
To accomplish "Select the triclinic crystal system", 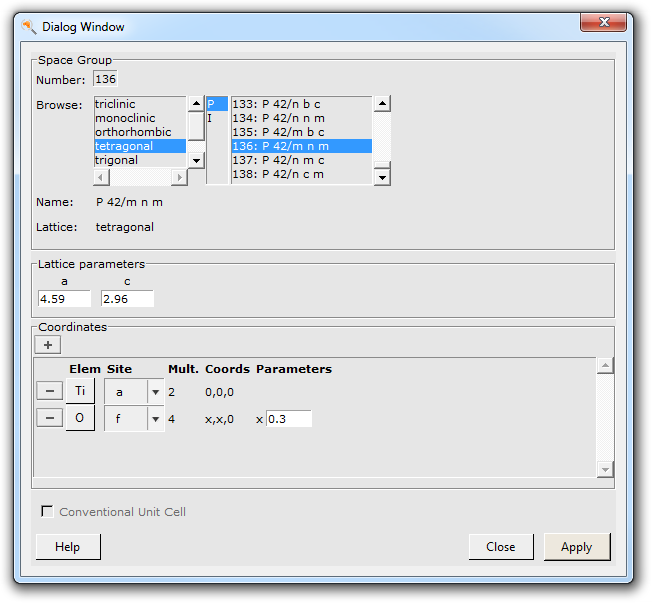I will tap(115, 104).
